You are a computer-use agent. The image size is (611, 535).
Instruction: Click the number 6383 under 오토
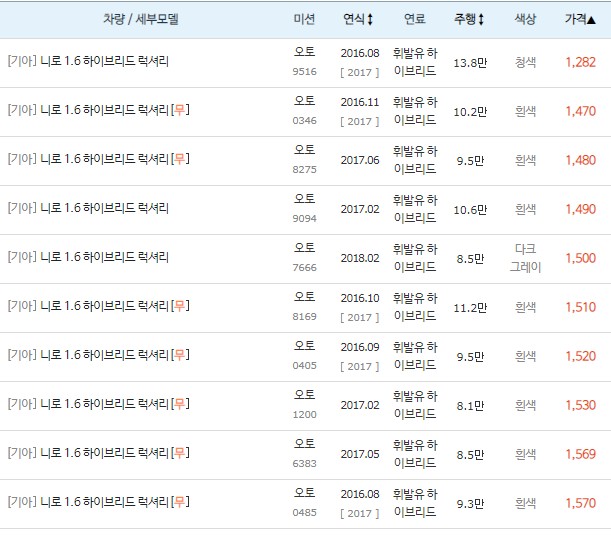(304, 464)
